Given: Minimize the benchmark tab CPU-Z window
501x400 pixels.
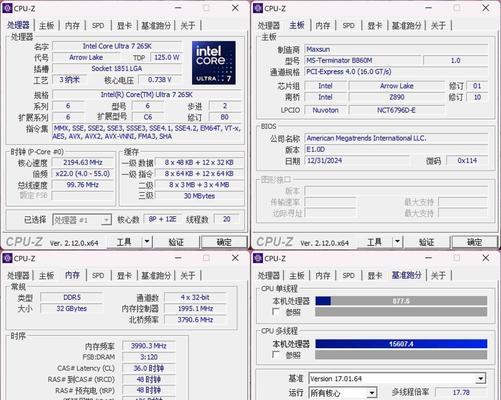Looking at the screenshot, I should pyautogui.click(x=429, y=258).
